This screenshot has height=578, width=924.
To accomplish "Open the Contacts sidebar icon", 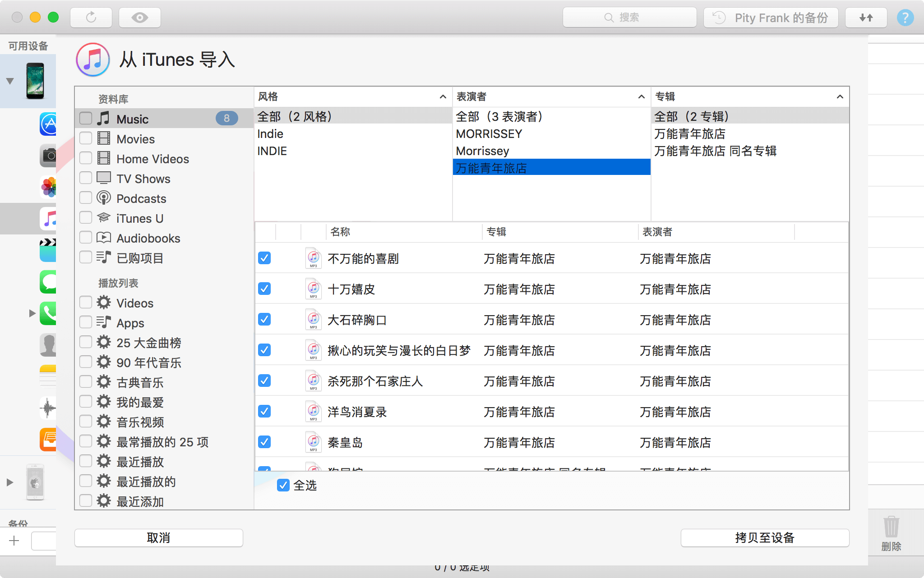I will [x=48, y=345].
